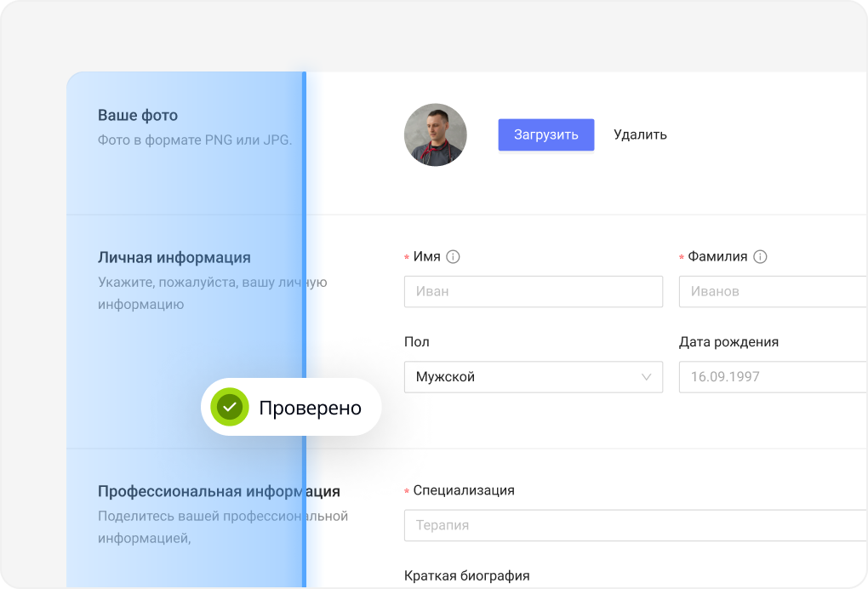Click the doctor's avatar photo
This screenshot has width=868, height=589.
[x=435, y=134]
